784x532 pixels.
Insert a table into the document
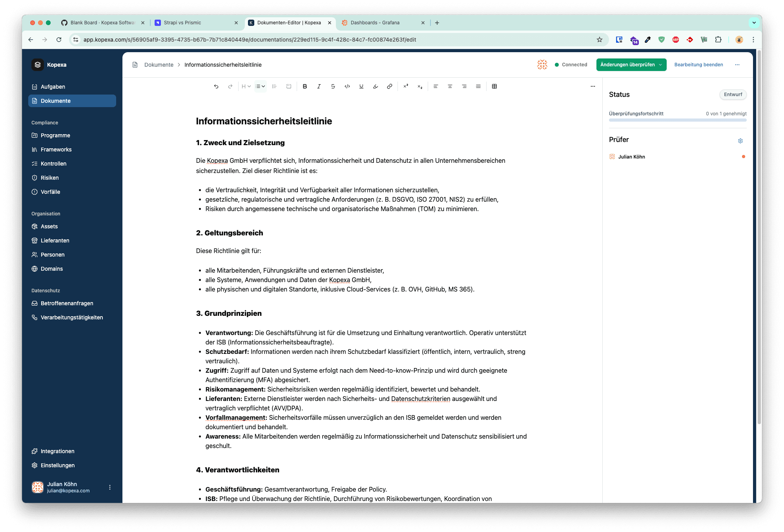coord(494,86)
